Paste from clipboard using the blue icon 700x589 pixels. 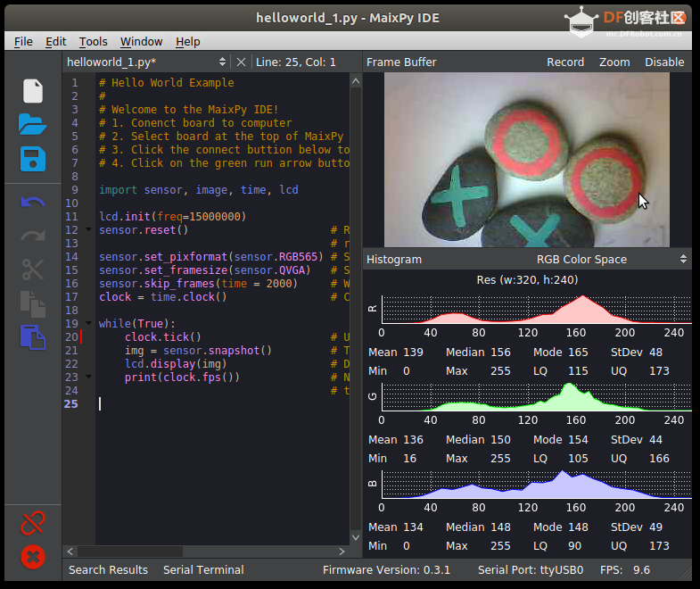point(33,337)
